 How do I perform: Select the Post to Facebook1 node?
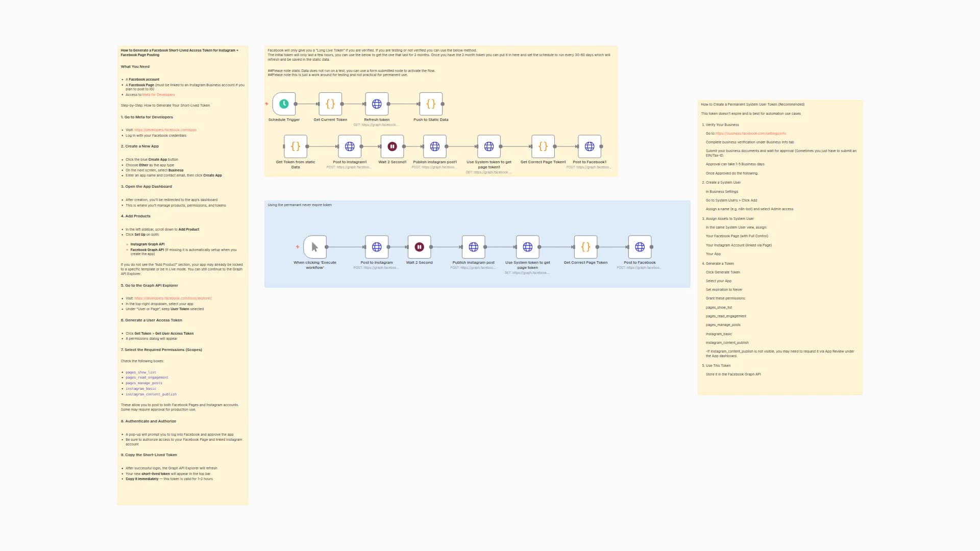tap(590, 146)
